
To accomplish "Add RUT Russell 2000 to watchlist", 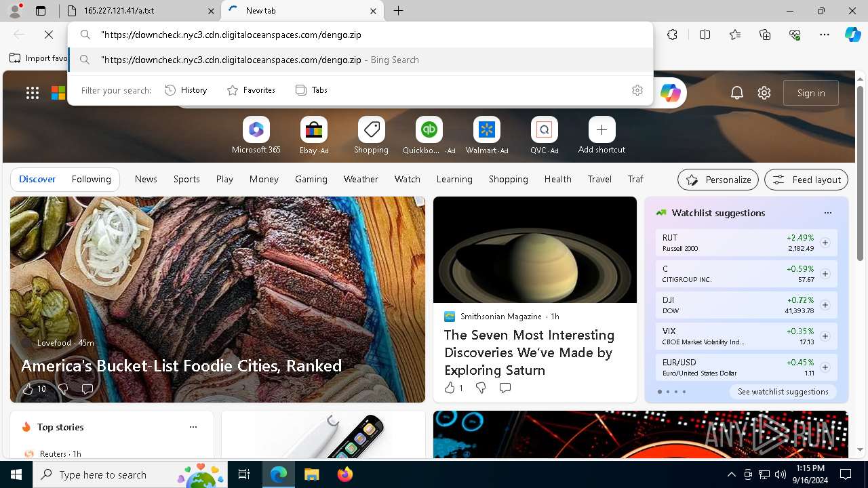I will coord(825,243).
